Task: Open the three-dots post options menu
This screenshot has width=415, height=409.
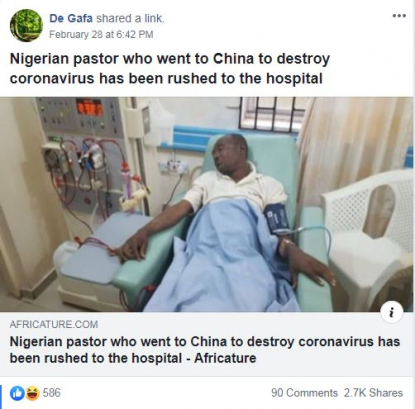Action: 399,16
